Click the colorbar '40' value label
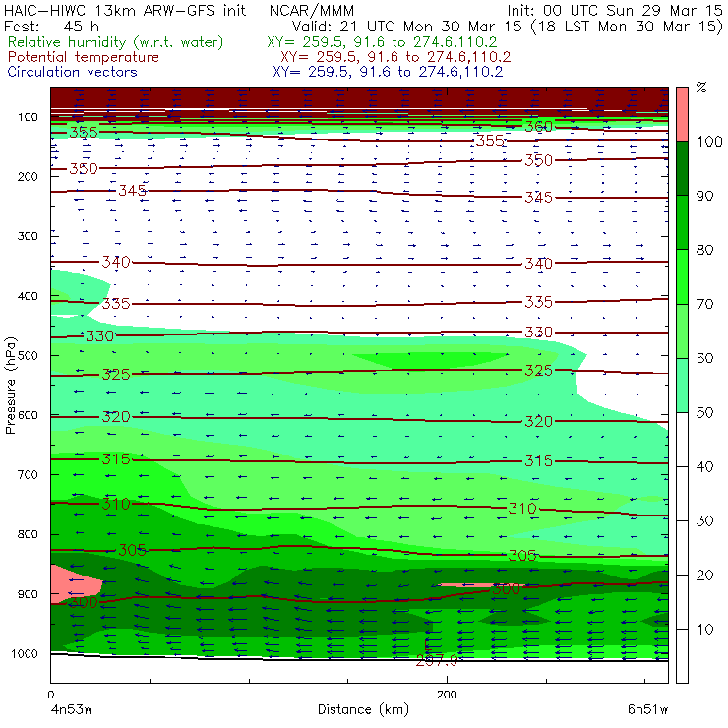Viewport: 728px width, 728px height. click(x=704, y=466)
